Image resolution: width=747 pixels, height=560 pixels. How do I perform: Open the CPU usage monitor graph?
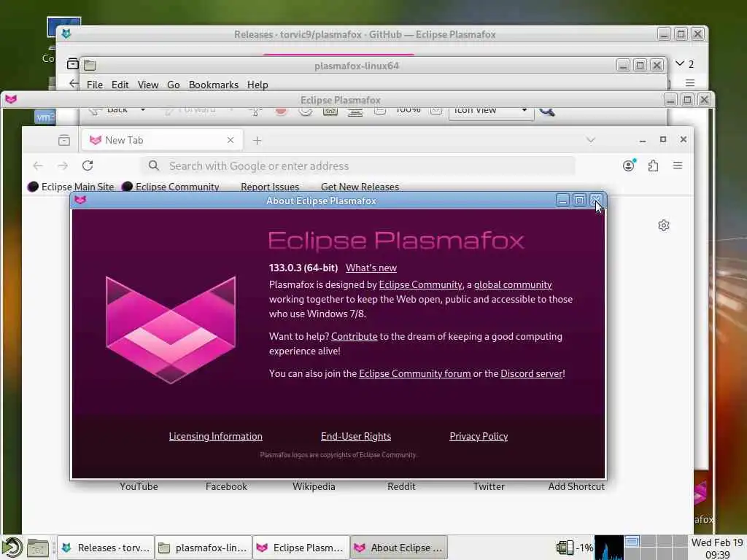(609, 548)
